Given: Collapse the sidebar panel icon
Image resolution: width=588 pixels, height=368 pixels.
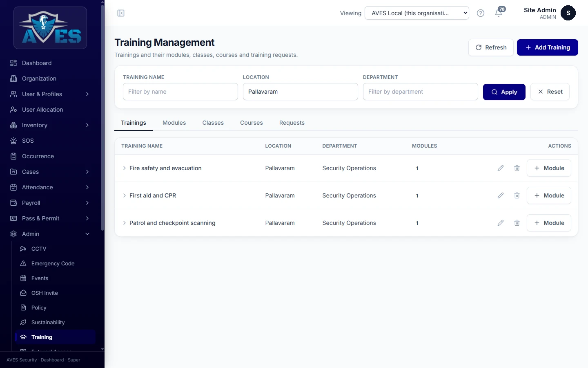Looking at the screenshot, I should [121, 13].
